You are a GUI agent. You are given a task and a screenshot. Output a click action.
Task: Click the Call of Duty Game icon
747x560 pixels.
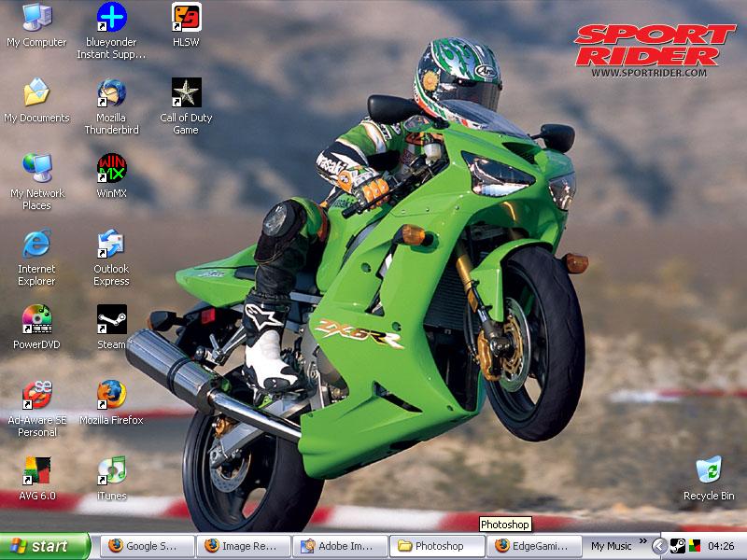point(186,94)
